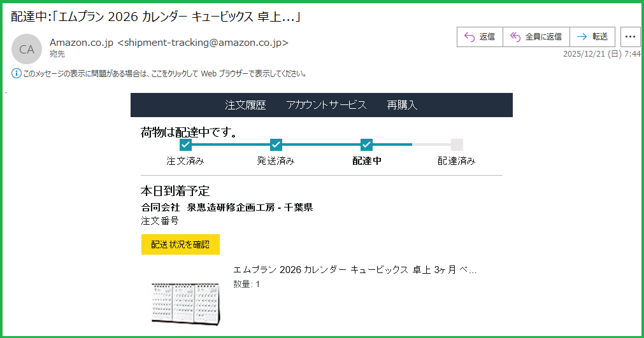Open the more actions ellipsis menu
Screen dimensions: 644x338
[630, 37]
